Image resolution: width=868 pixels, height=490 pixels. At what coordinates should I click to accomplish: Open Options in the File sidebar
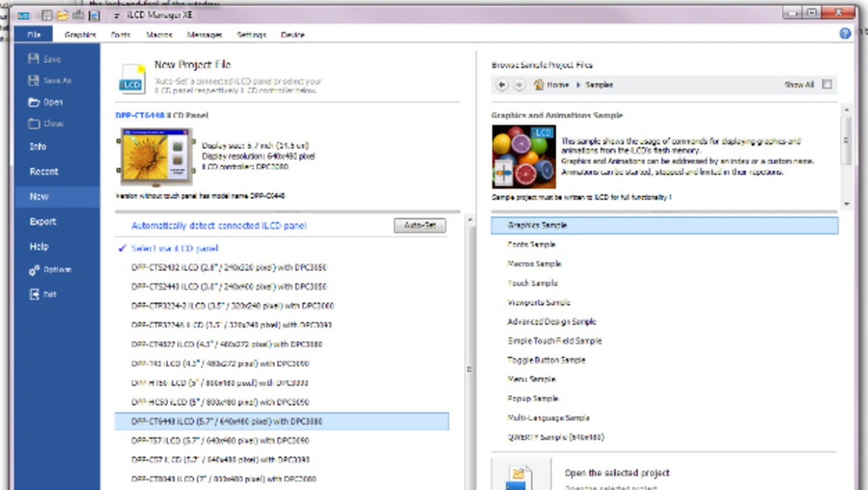[50, 270]
